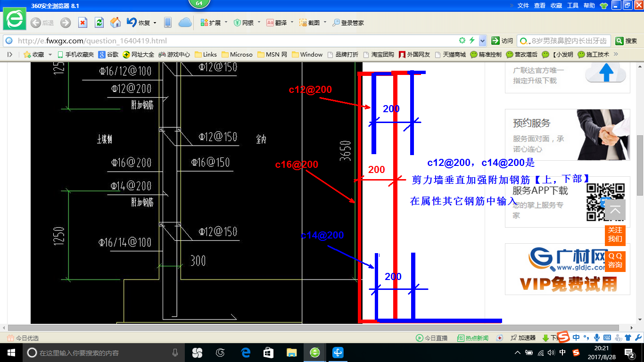Click the 搜索 search button
644x362 pixels.
pyautogui.click(x=627, y=41)
